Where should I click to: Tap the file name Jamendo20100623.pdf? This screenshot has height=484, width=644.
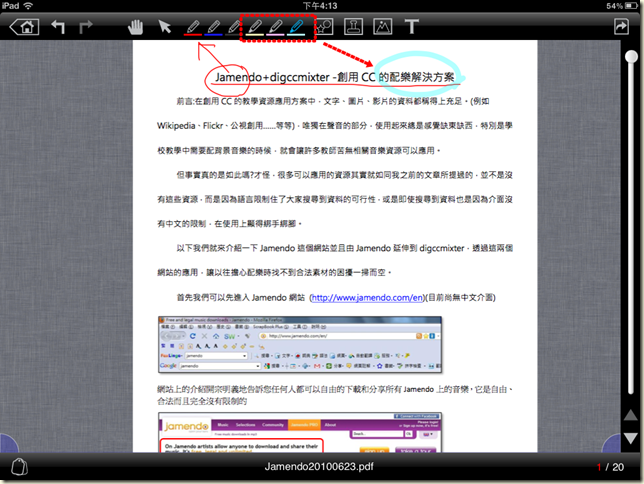[x=319, y=467]
